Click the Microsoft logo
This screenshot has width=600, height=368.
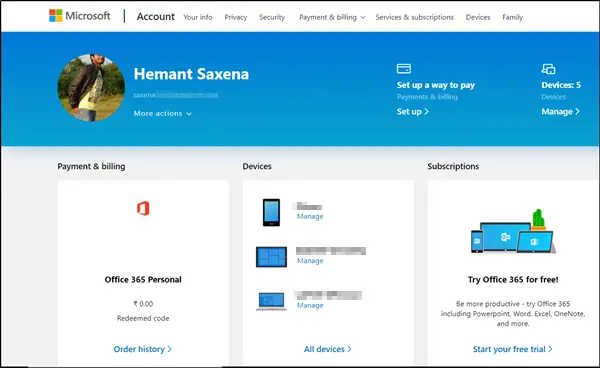pyautogui.click(x=80, y=16)
